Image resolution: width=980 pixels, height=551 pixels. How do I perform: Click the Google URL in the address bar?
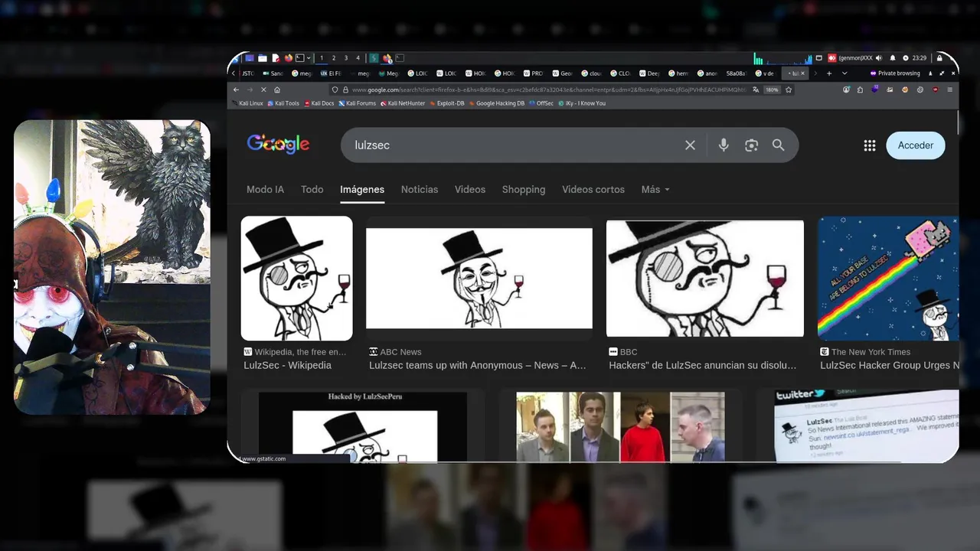pos(550,90)
